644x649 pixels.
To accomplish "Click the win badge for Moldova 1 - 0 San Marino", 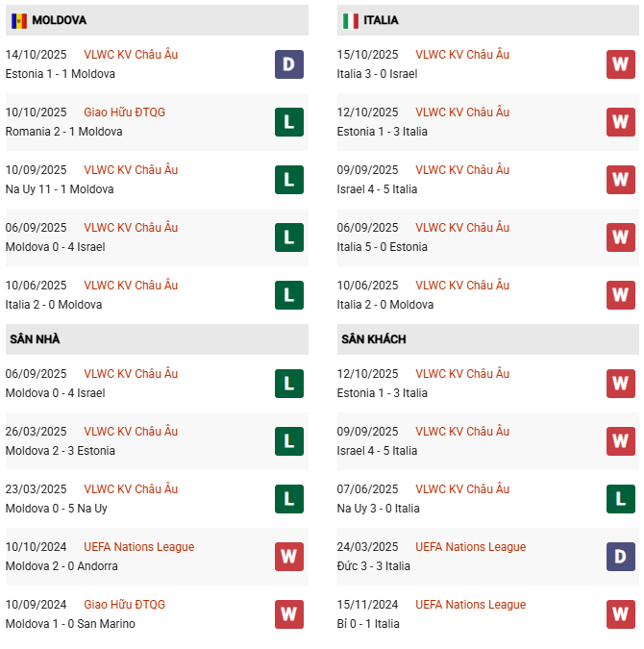I will [x=289, y=614].
